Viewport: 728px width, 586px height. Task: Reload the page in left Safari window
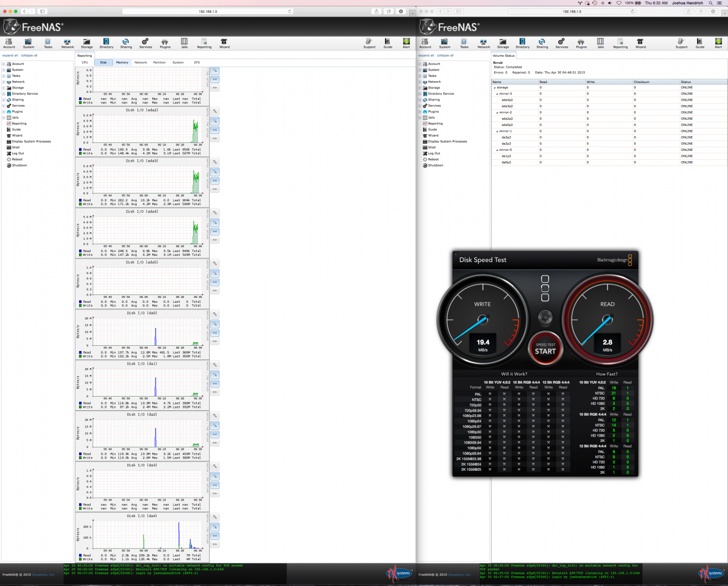[290, 11]
